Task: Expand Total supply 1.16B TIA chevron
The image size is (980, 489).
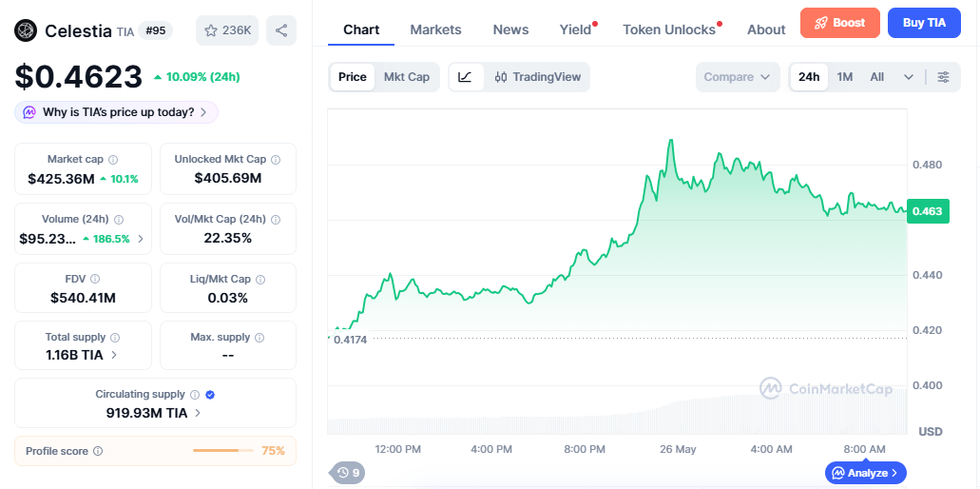Action: (x=114, y=355)
